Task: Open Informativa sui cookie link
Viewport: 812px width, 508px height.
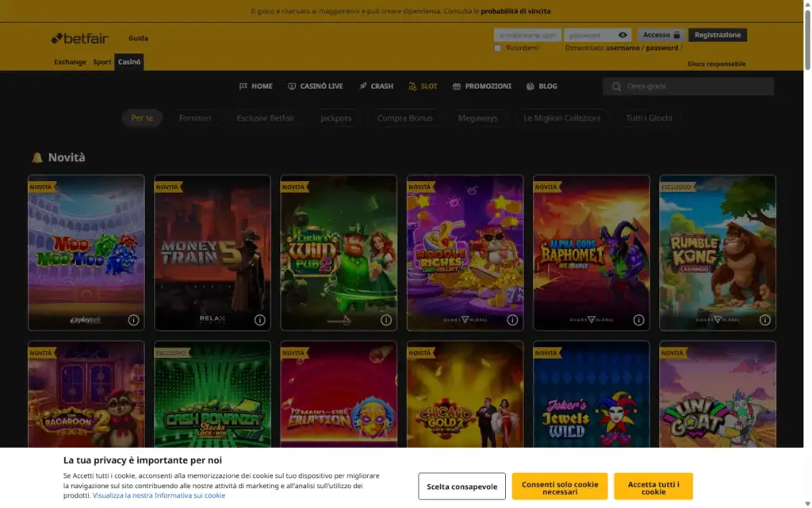Action: coord(159,495)
